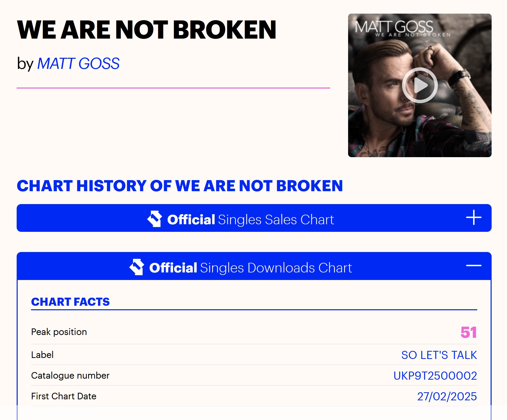This screenshot has height=420, width=507.
Task: Collapse Singles Downloads Chart with minus icon
Action: pyautogui.click(x=473, y=266)
